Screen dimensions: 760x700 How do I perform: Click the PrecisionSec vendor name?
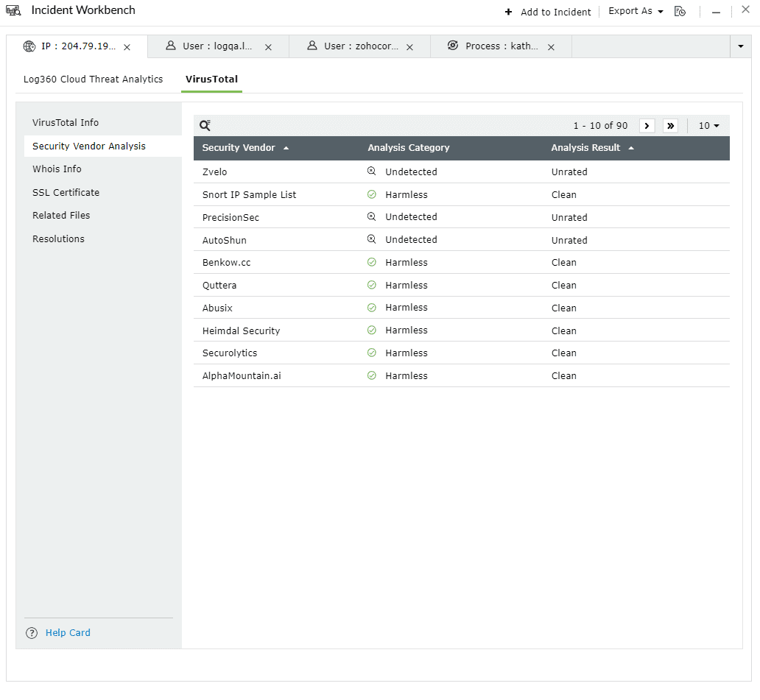[x=231, y=218]
